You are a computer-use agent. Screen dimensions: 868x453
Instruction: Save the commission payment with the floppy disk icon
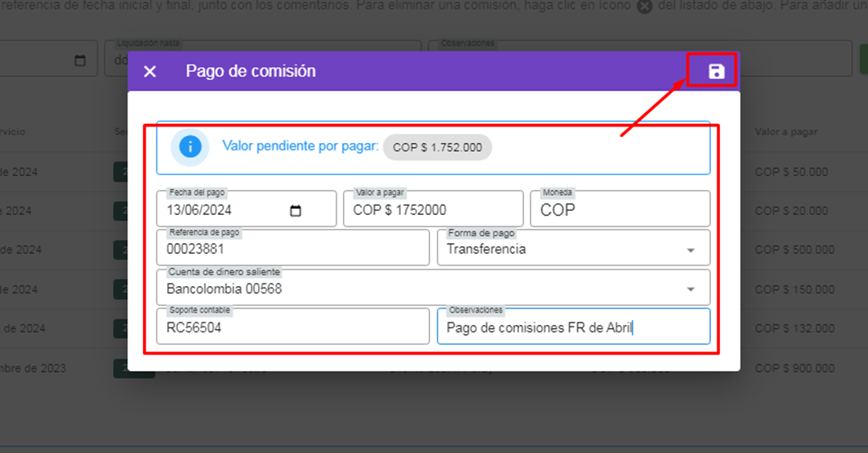click(x=716, y=72)
